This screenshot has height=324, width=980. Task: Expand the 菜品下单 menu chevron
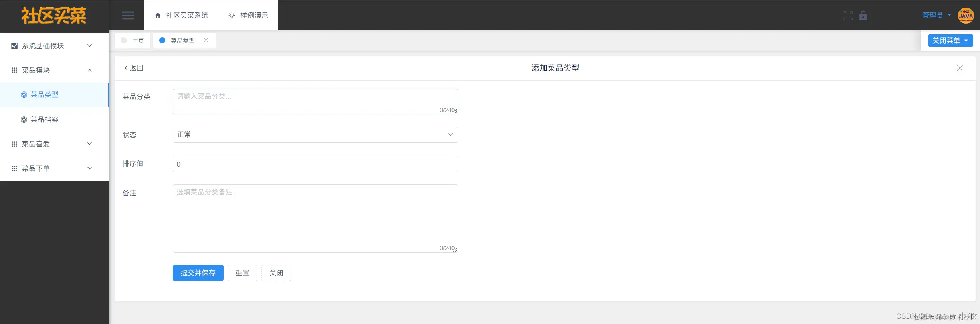coord(90,168)
